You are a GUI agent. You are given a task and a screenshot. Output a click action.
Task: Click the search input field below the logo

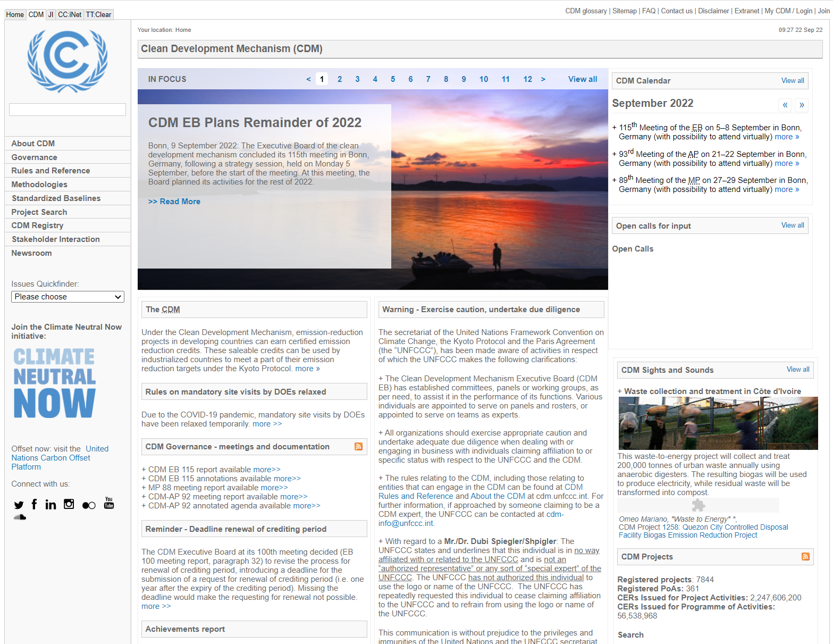tap(68, 110)
